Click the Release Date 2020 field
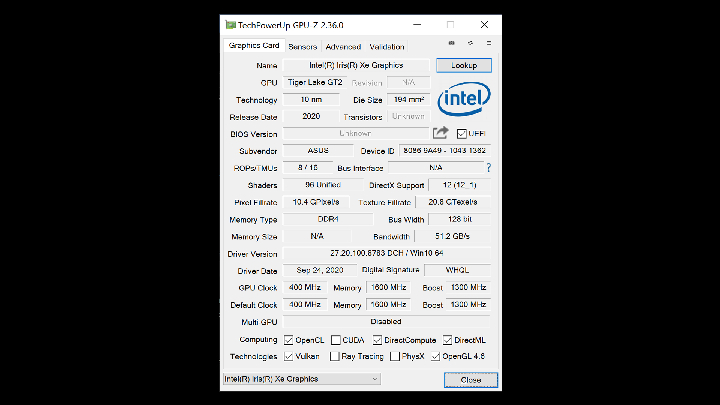This screenshot has height=405, width=720. (311, 116)
